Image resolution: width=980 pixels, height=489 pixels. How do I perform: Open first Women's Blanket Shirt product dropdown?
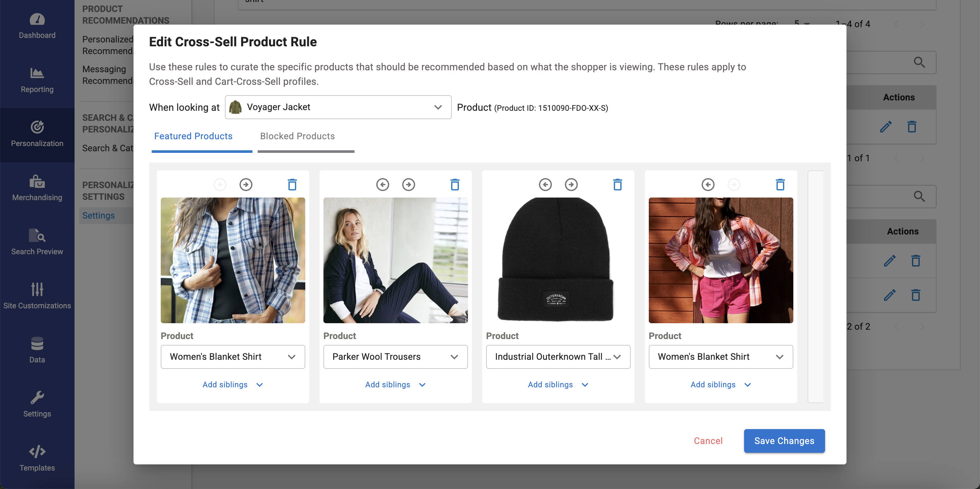(x=233, y=357)
